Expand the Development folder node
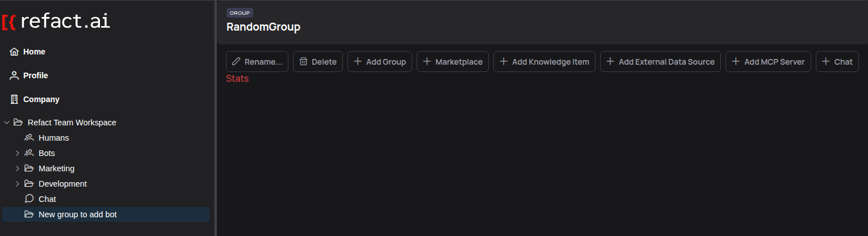The image size is (868, 236). pos(18,184)
